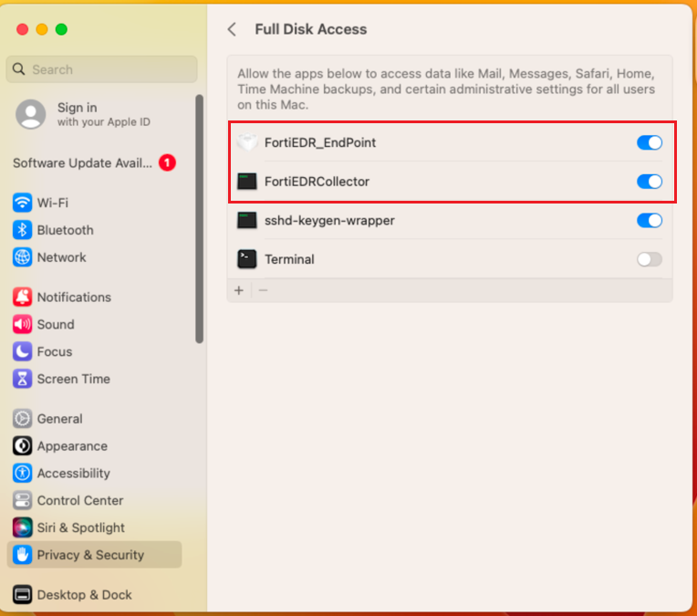Open Focus moon icon
The width and height of the screenshot is (697, 616).
(x=23, y=351)
